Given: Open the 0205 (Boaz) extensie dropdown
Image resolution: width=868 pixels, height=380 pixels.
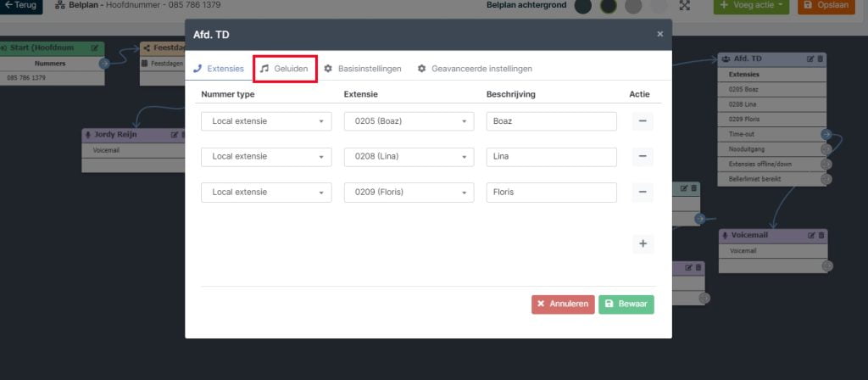Looking at the screenshot, I should [409, 121].
